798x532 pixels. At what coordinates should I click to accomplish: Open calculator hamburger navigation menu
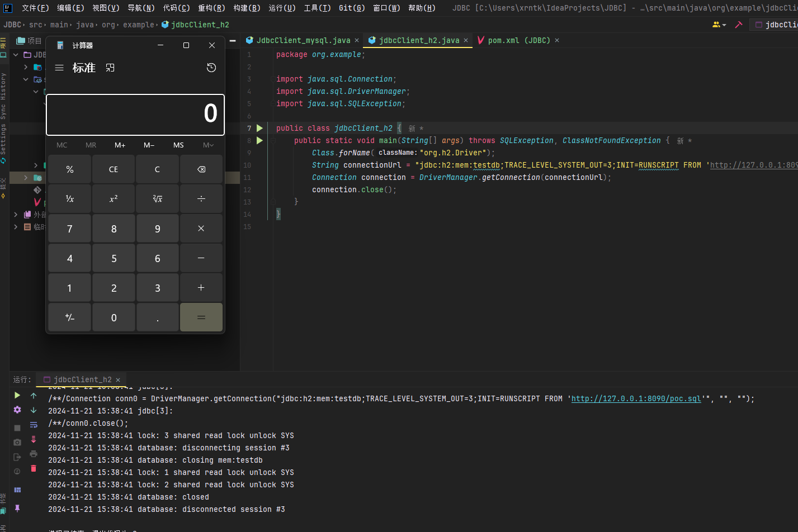pyautogui.click(x=59, y=68)
